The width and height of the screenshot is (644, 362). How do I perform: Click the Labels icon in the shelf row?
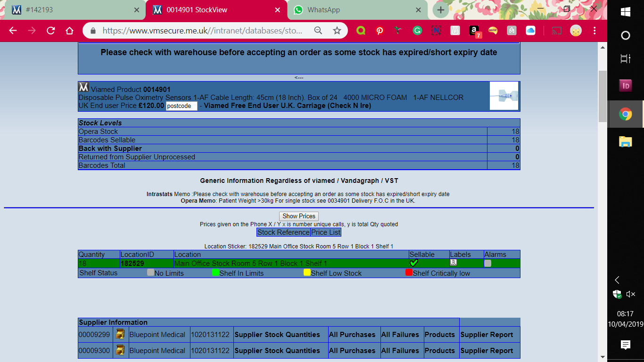(x=453, y=263)
